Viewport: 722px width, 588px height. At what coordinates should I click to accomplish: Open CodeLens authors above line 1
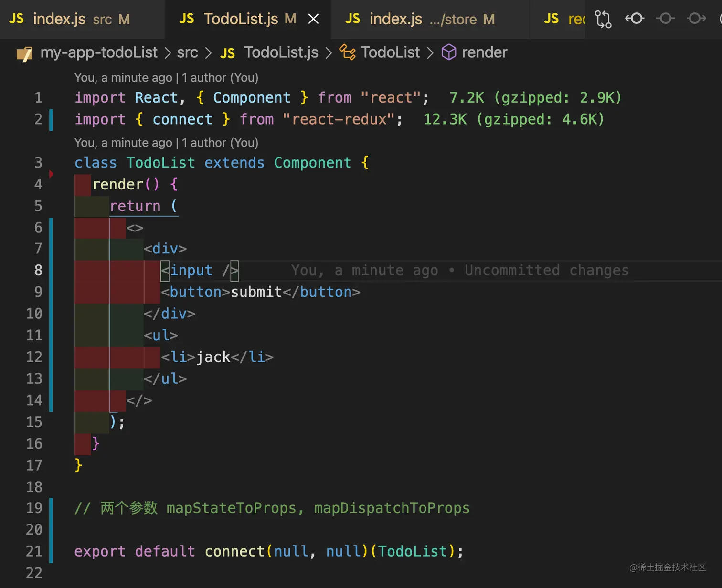(166, 77)
